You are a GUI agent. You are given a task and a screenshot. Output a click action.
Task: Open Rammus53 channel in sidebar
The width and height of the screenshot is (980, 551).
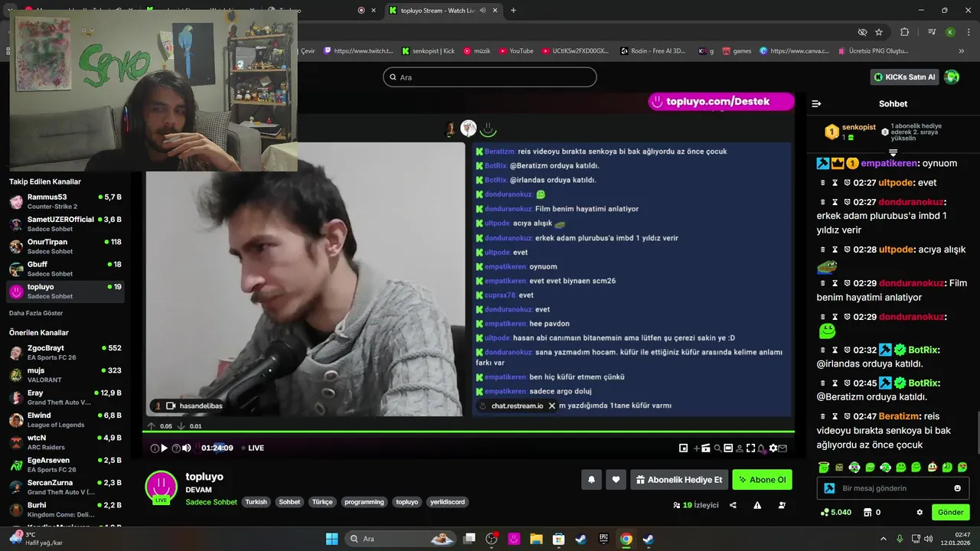[x=66, y=201]
